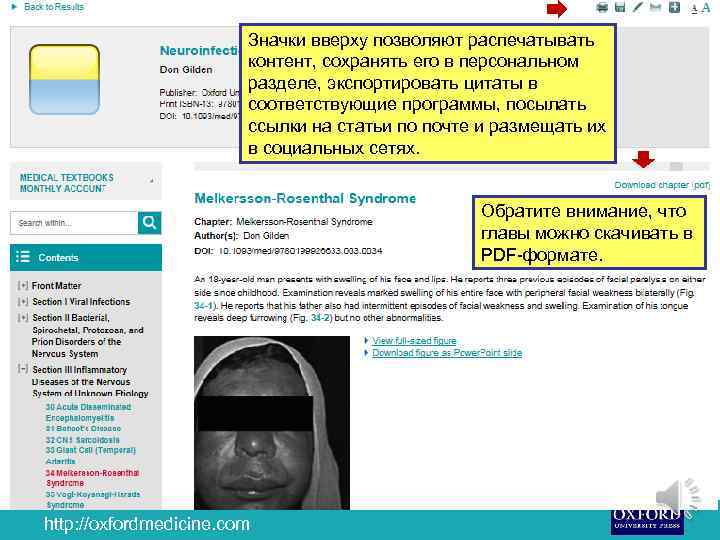Click the large A text-size icon
Screen dimensions: 720x540
pos(705,7)
